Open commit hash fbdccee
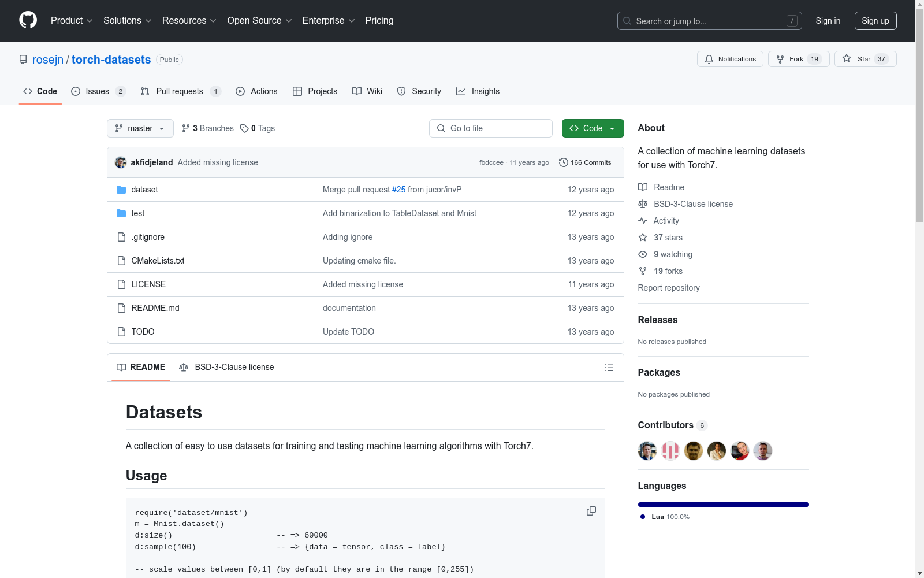Image resolution: width=924 pixels, height=578 pixels. click(x=491, y=162)
